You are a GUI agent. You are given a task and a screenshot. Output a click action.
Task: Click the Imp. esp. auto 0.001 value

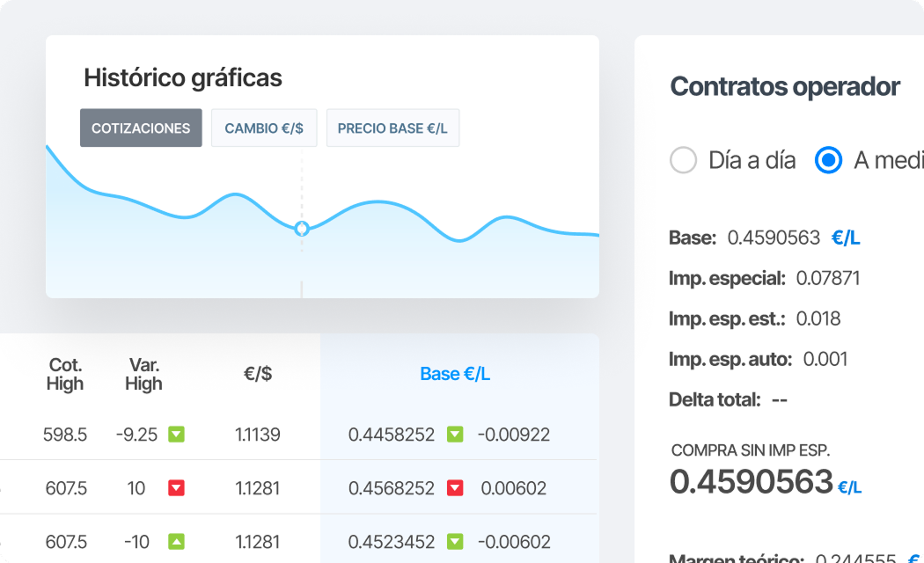coord(825,359)
